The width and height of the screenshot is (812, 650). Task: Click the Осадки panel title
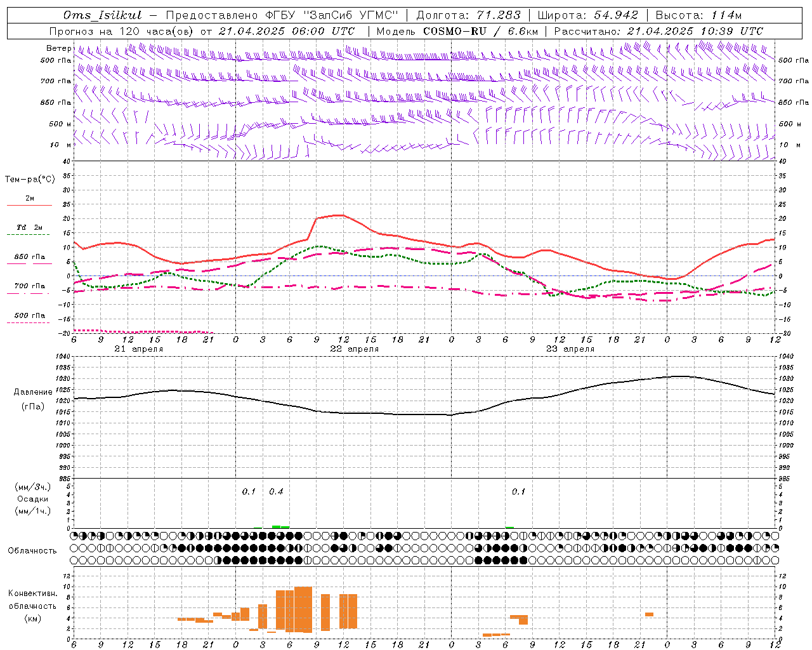[33, 499]
